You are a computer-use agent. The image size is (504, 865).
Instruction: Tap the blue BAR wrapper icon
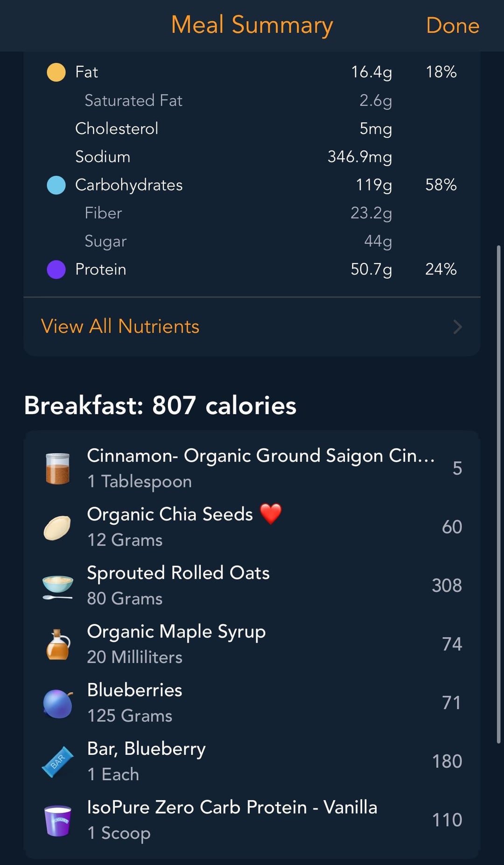[57, 762]
